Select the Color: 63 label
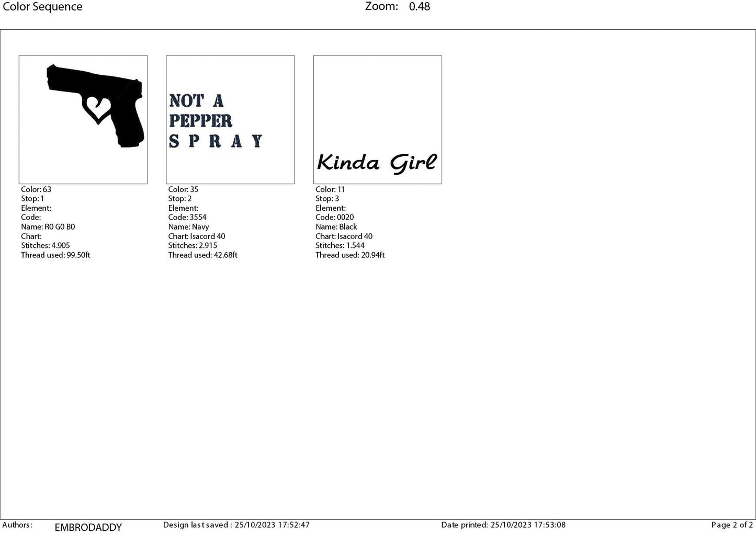 36,189
